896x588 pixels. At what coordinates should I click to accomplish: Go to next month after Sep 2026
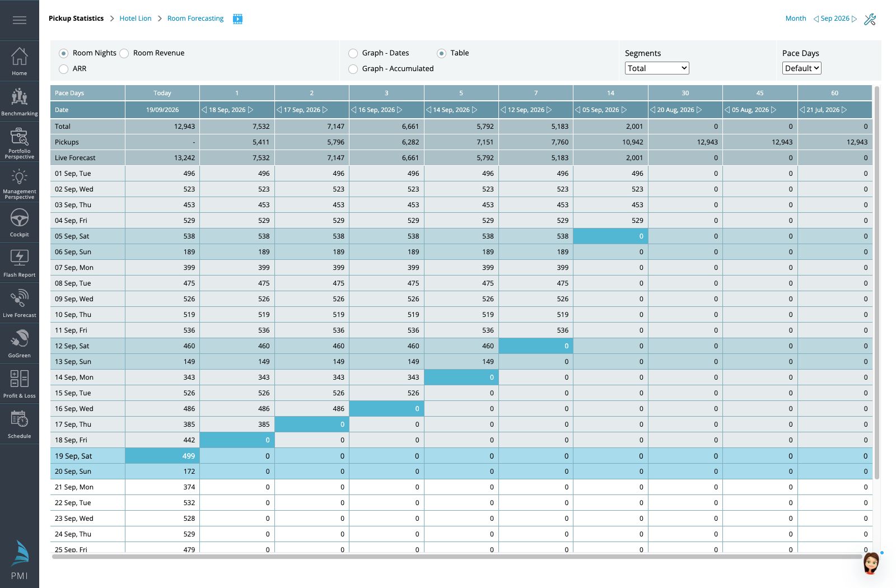coord(854,19)
